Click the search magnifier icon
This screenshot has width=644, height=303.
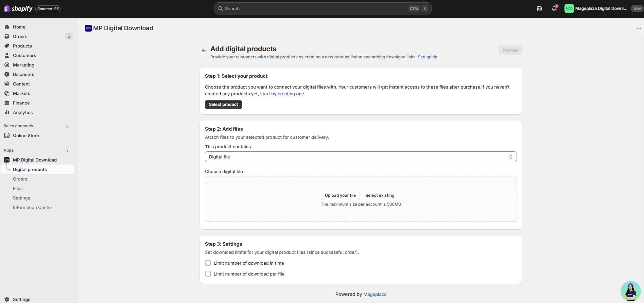tap(221, 8)
